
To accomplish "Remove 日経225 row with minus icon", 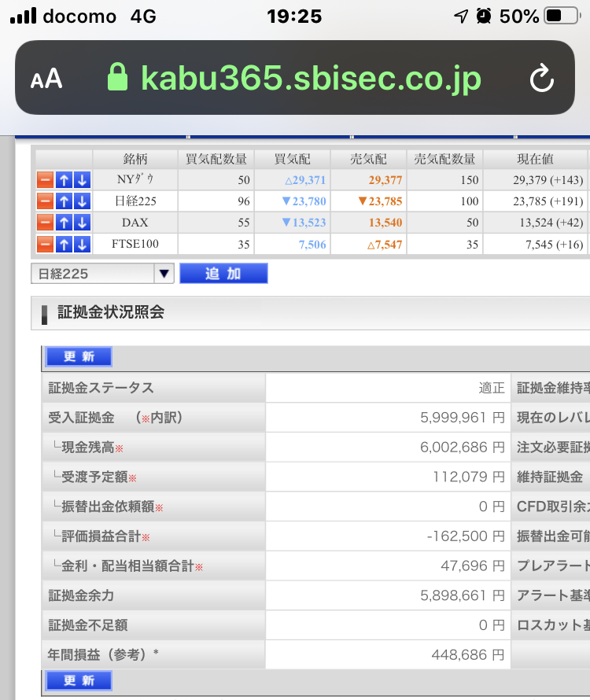I will (45, 201).
